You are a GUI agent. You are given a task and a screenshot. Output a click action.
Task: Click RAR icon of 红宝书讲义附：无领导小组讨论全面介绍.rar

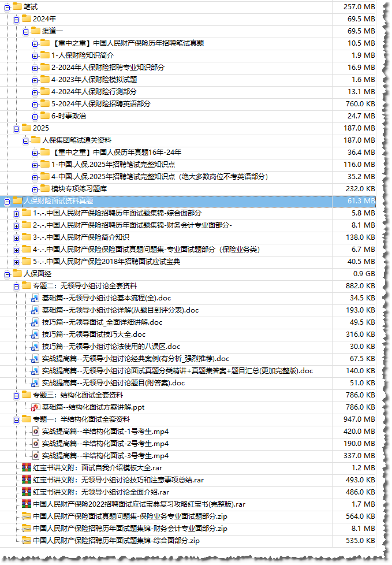pyautogui.click(x=27, y=492)
